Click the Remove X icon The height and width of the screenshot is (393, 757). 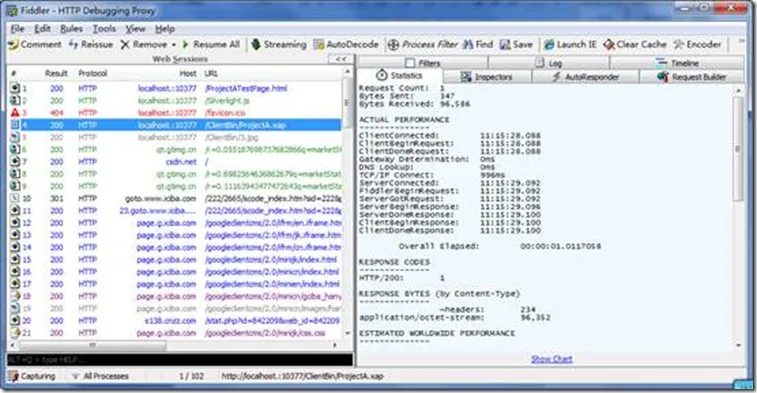(125, 44)
